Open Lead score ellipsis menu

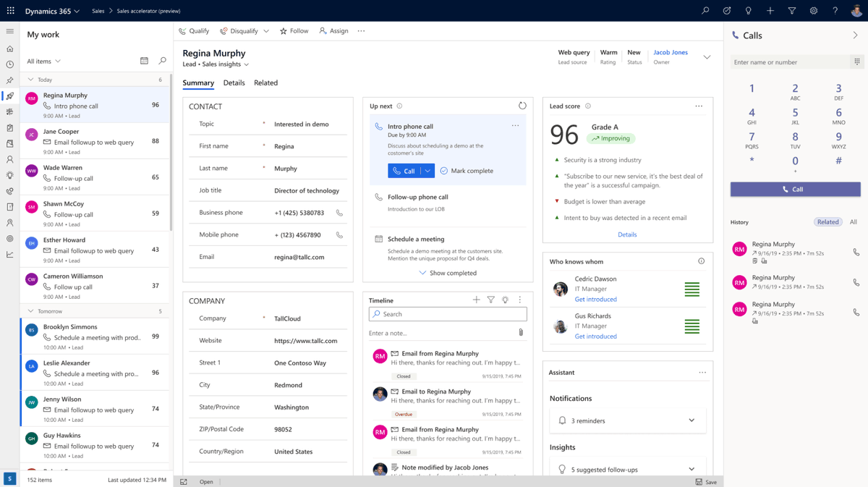[699, 106]
